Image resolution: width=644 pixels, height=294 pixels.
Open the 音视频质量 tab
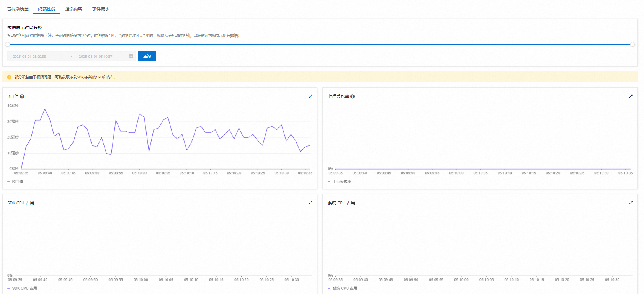18,9
